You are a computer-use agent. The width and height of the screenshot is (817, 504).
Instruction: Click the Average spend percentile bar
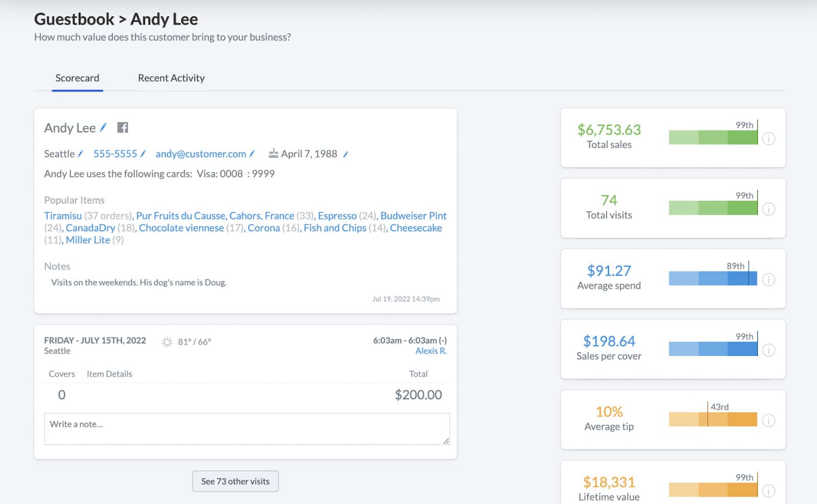(x=713, y=278)
